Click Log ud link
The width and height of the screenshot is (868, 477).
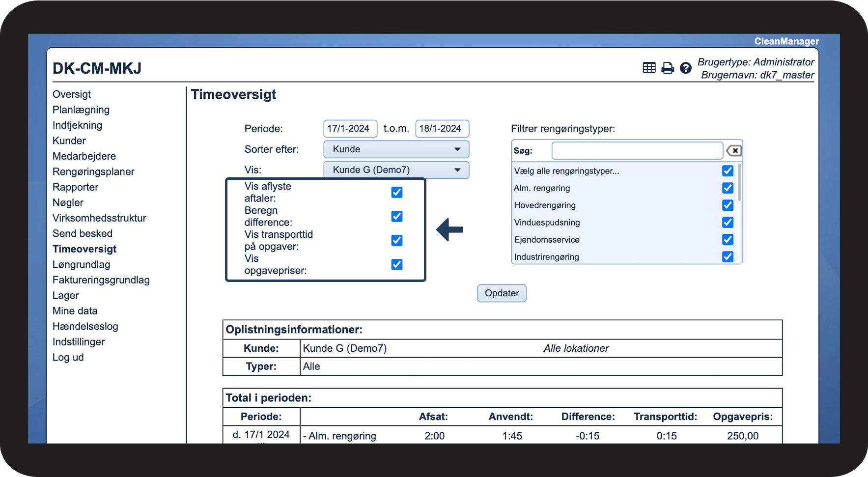[68, 357]
